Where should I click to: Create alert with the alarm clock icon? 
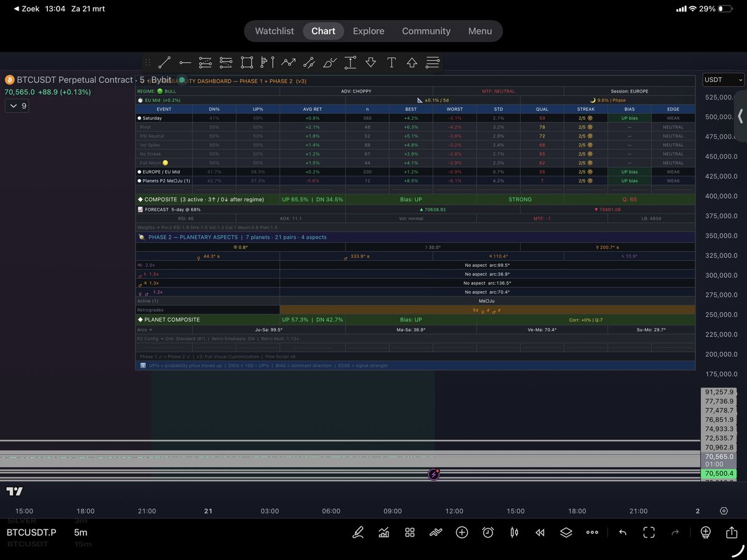(488, 532)
